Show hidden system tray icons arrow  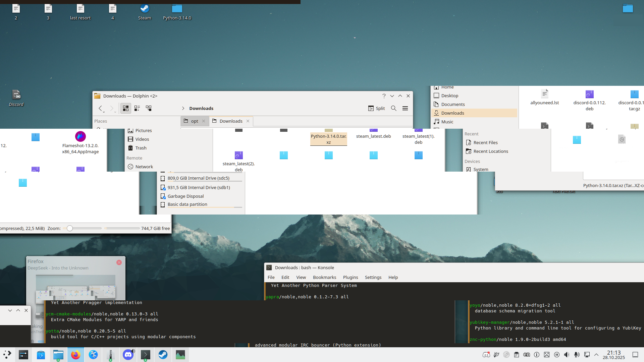[x=596, y=355]
